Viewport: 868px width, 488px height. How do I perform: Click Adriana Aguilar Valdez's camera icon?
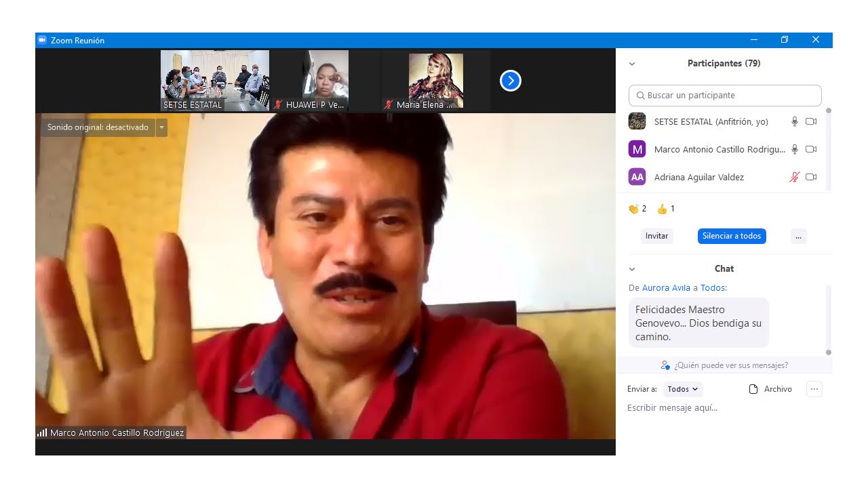pyautogui.click(x=811, y=177)
